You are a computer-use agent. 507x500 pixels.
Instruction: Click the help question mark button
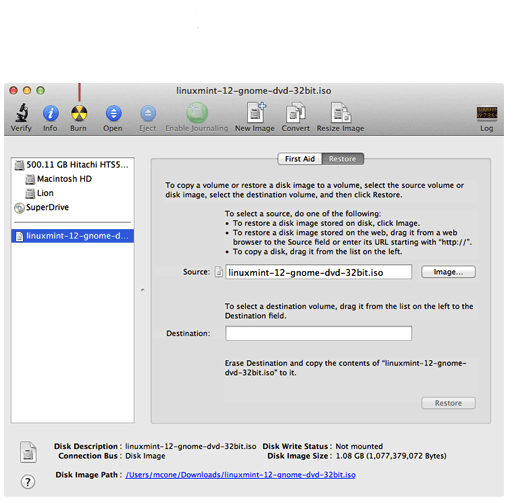tap(28, 482)
